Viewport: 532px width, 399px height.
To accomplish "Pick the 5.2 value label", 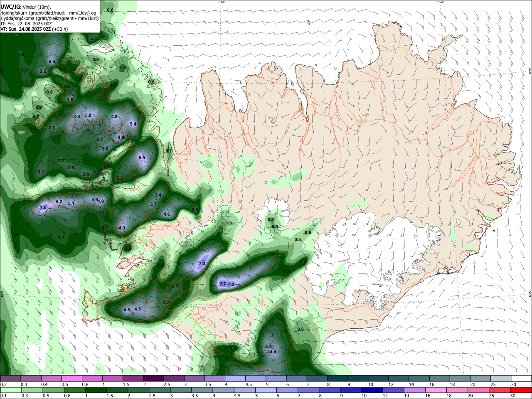I will [x=59, y=202].
